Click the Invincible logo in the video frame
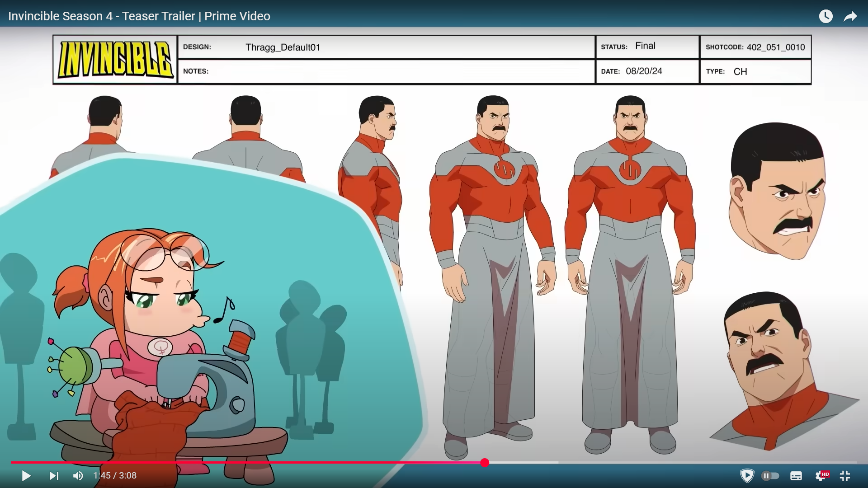The image size is (868, 488). (x=115, y=60)
